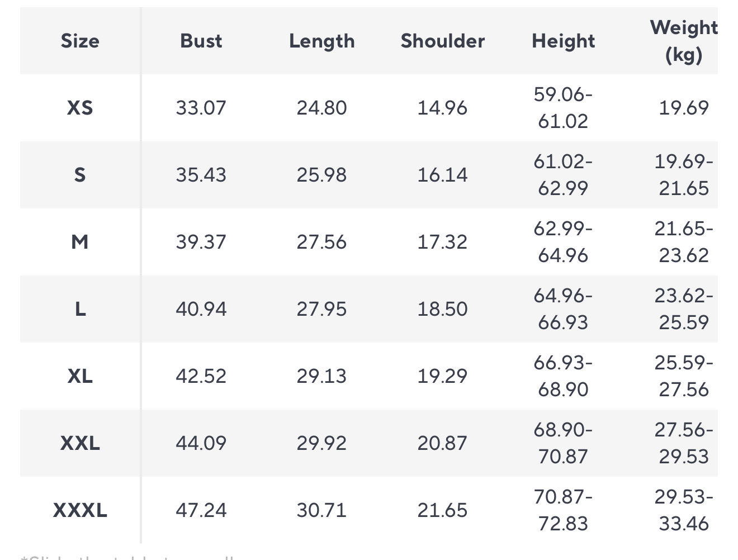
Task: Click weight range 27.56-29.53 for XXL
Action: point(683,443)
